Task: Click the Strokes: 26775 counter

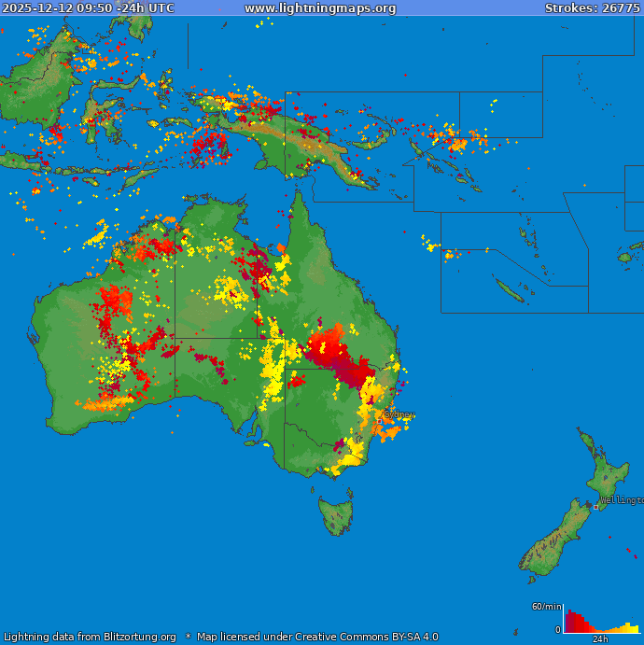Action: 592,8
